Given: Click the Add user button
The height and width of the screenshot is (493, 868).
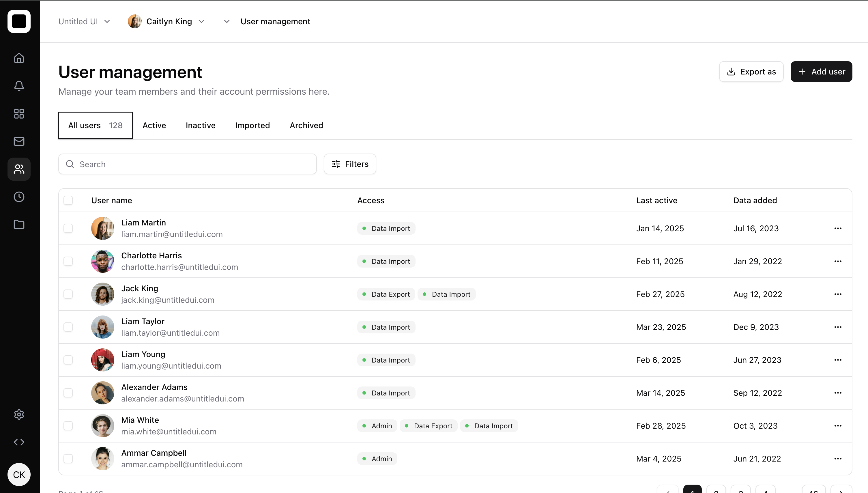Looking at the screenshot, I should 821,72.
